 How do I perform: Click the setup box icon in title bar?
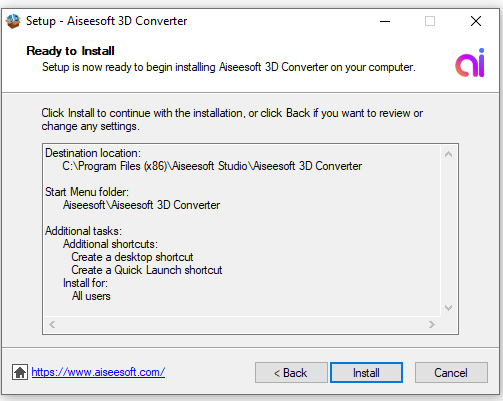(x=13, y=21)
